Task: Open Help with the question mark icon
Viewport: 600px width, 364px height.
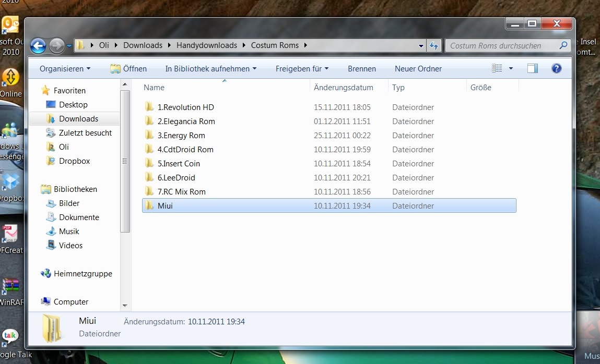Action: point(556,68)
